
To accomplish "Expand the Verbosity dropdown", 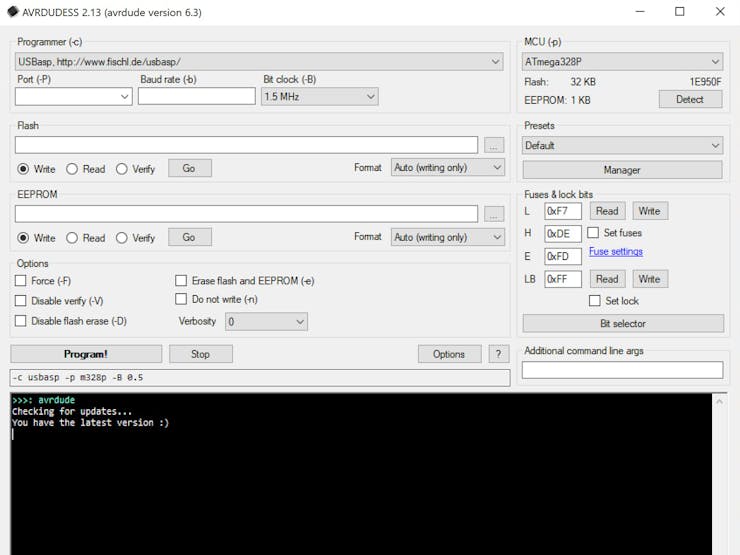I will tap(266, 322).
